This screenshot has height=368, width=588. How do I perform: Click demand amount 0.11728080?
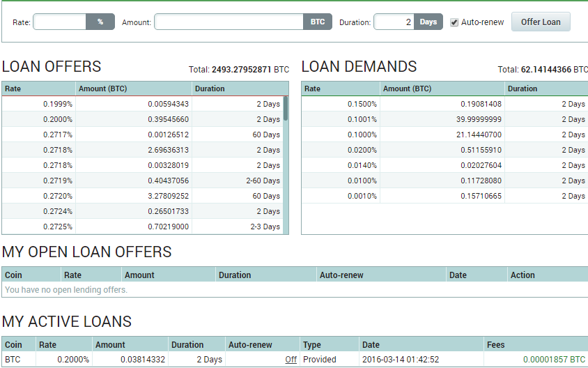click(x=481, y=181)
